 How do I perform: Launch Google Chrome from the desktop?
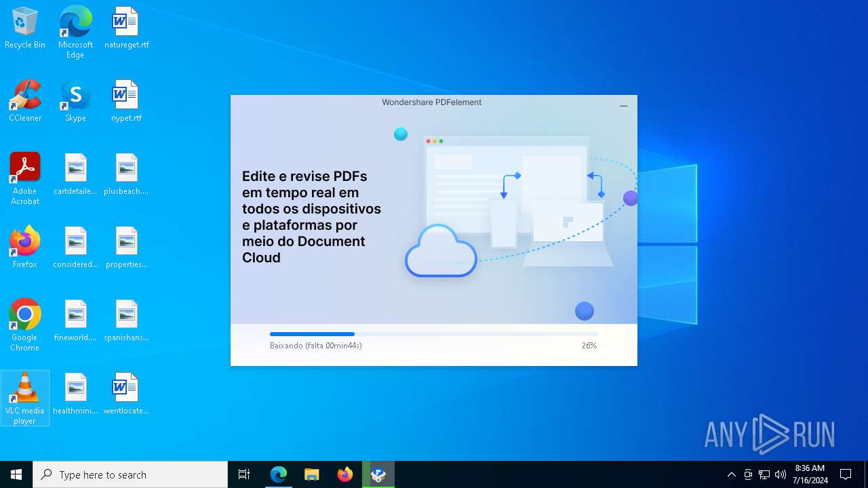(x=25, y=325)
